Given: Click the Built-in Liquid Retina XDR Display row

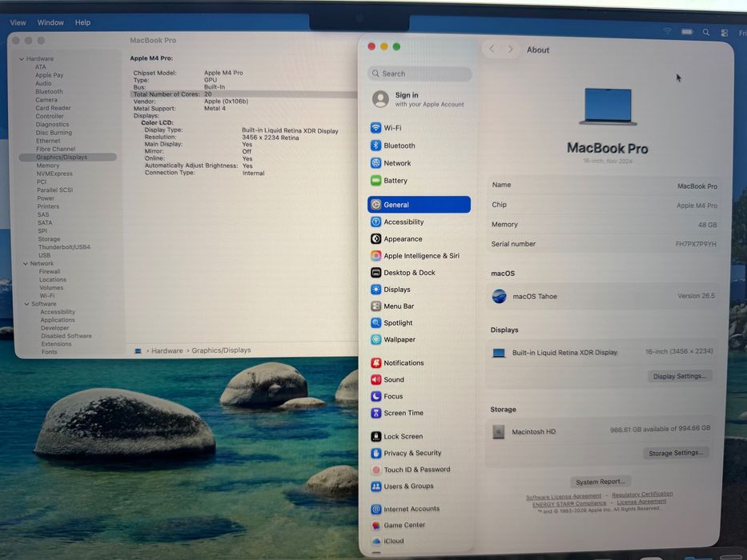Looking at the screenshot, I should pyautogui.click(x=602, y=352).
